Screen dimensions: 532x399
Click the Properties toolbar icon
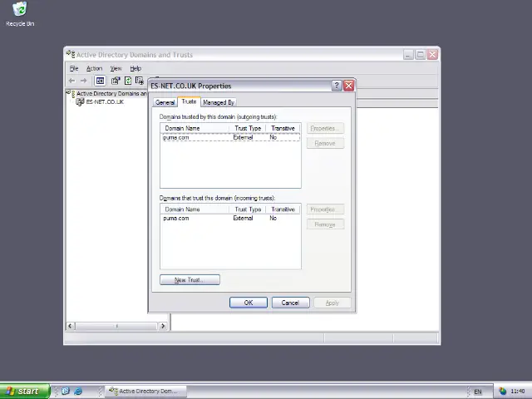click(x=116, y=81)
